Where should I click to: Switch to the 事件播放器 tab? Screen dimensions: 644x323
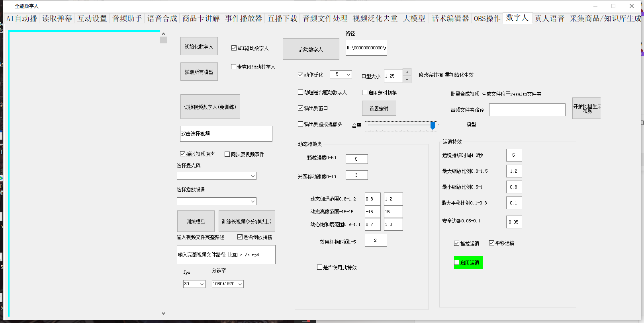[x=243, y=18]
